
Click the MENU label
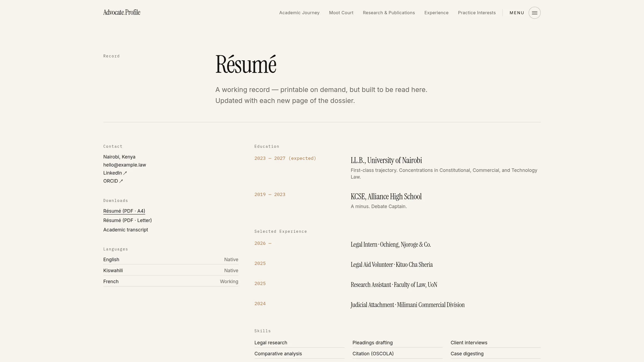517,13
